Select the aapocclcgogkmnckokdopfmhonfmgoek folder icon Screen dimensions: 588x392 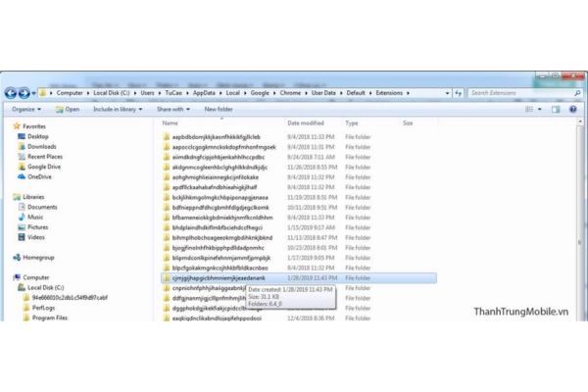[167, 147]
